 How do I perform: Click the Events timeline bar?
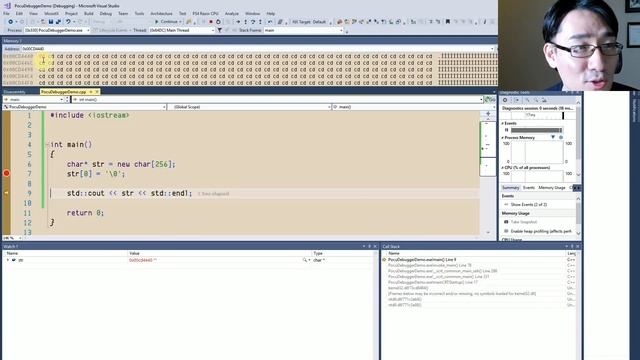click(x=536, y=130)
